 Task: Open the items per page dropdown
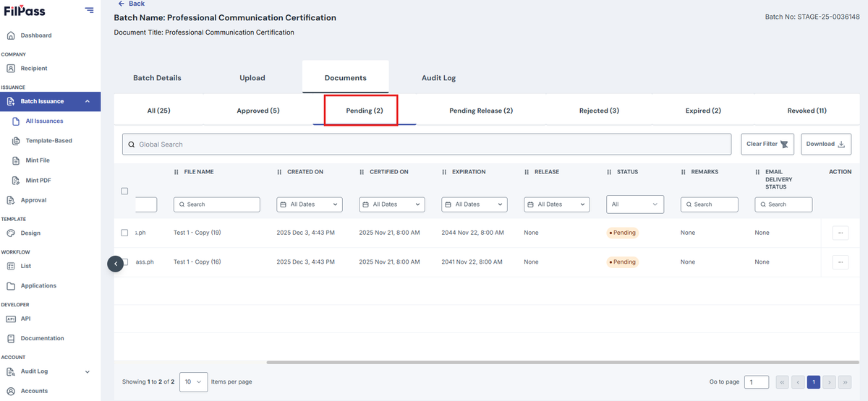193,381
